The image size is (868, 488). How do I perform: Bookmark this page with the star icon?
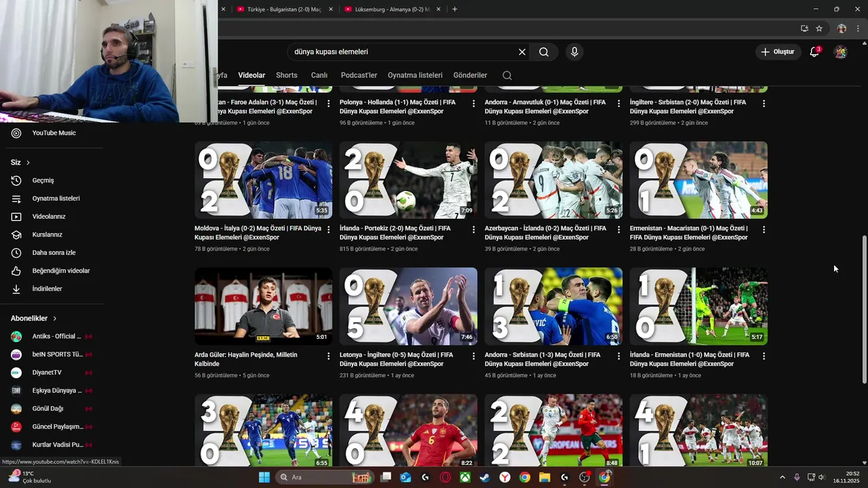click(819, 28)
